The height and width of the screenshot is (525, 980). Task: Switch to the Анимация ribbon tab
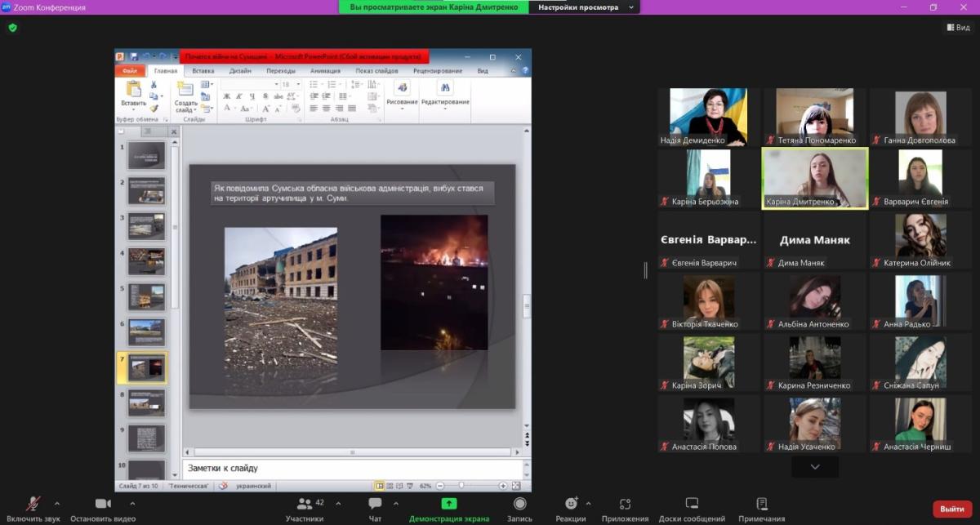(x=325, y=71)
